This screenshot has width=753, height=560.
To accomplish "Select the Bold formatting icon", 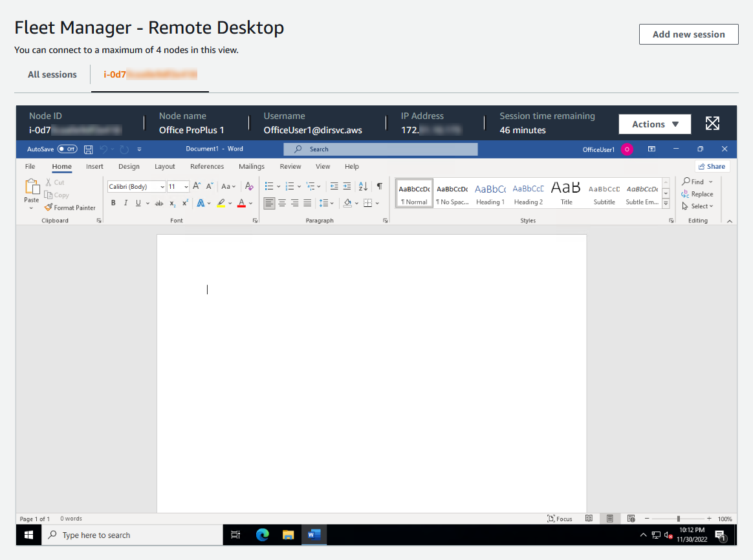I will point(113,202).
